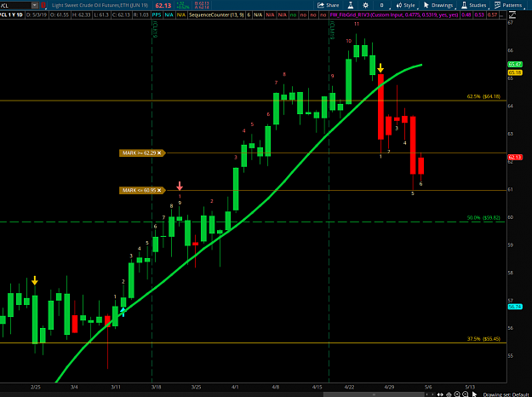Click the red 62.13 last price bubble
This screenshot has height=397, width=532.
pos(515,157)
